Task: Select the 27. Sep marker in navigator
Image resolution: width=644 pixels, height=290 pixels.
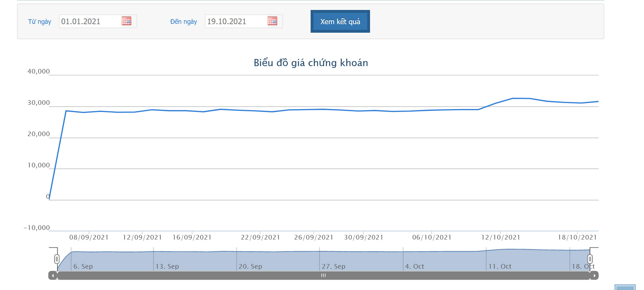Action: (x=334, y=266)
